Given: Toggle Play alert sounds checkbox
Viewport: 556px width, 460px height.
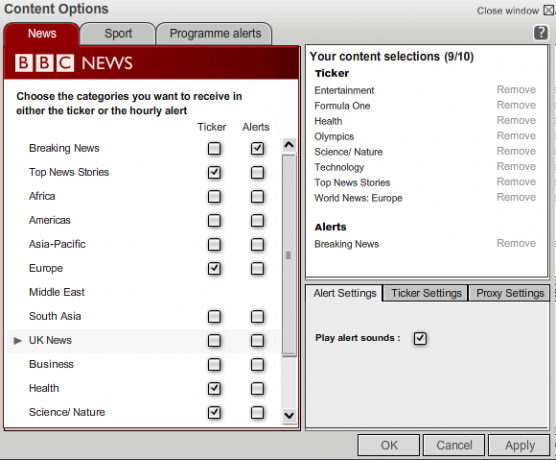Looking at the screenshot, I should pyautogui.click(x=420, y=338).
